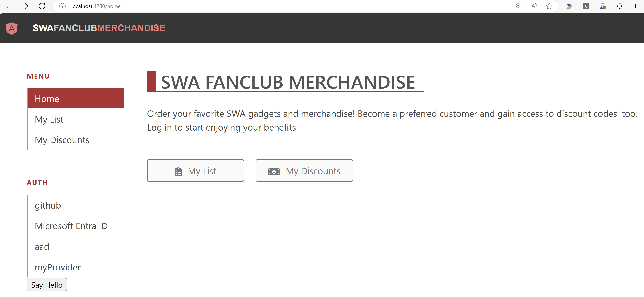Click the Angular shield logo

(x=11, y=28)
